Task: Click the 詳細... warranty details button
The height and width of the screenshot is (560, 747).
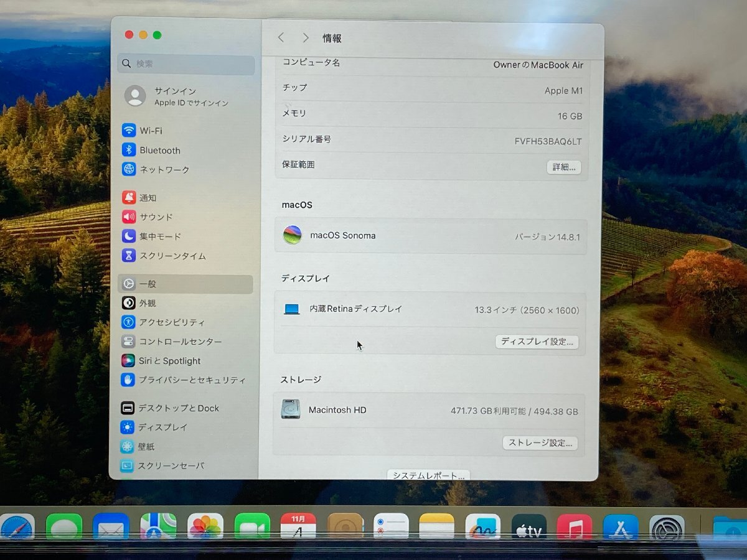Action: click(x=564, y=167)
